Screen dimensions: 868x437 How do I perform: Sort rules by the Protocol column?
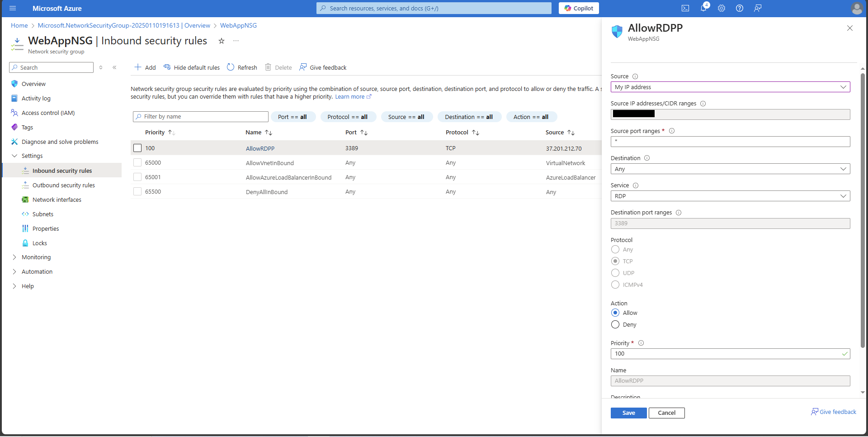tap(462, 133)
